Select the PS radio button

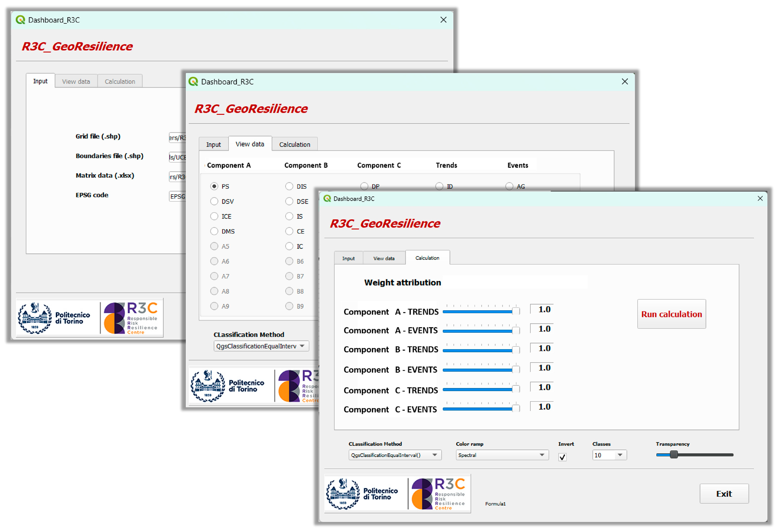point(214,186)
